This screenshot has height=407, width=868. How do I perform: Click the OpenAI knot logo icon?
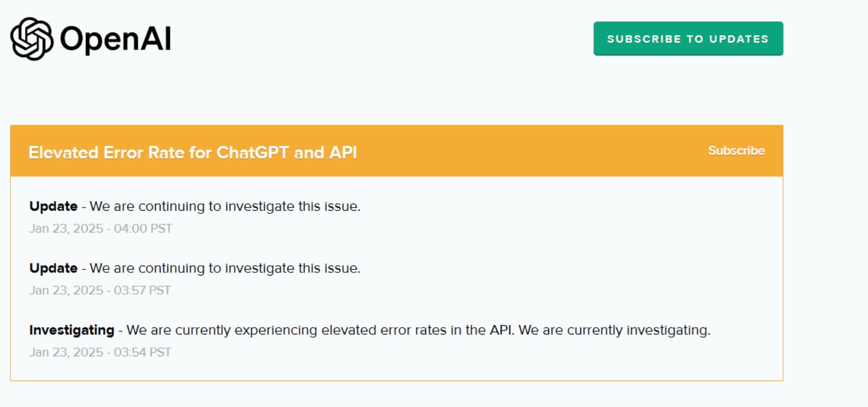[32, 39]
